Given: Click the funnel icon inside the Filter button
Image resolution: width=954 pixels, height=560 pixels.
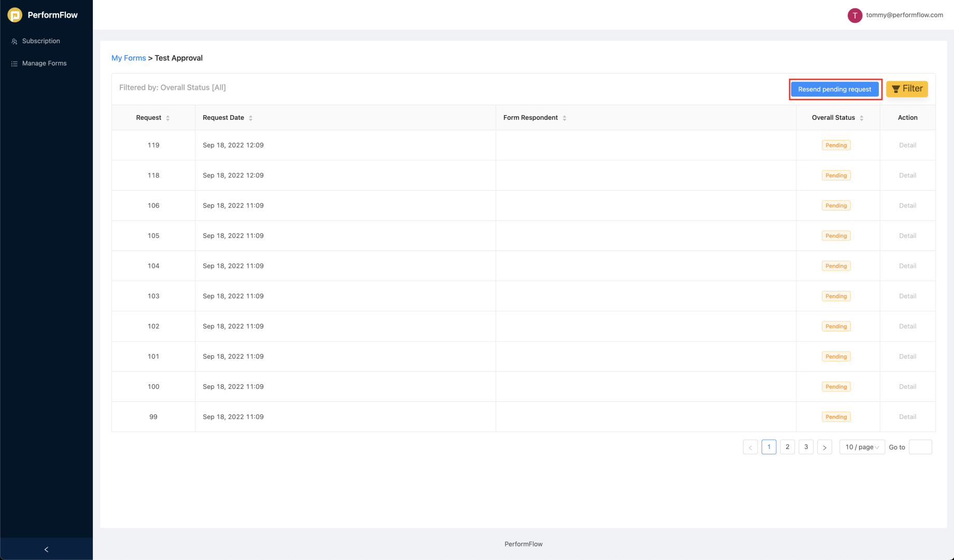Looking at the screenshot, I should (x=895, y=89).
